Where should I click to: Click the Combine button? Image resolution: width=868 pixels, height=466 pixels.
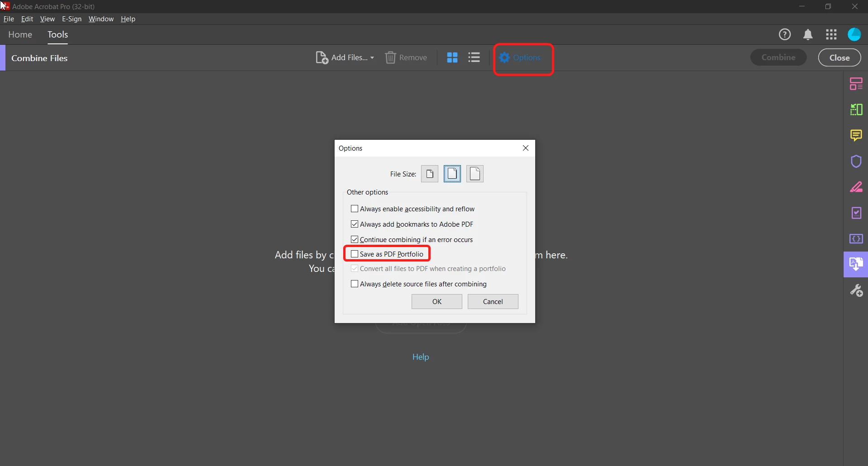point(778,57)
